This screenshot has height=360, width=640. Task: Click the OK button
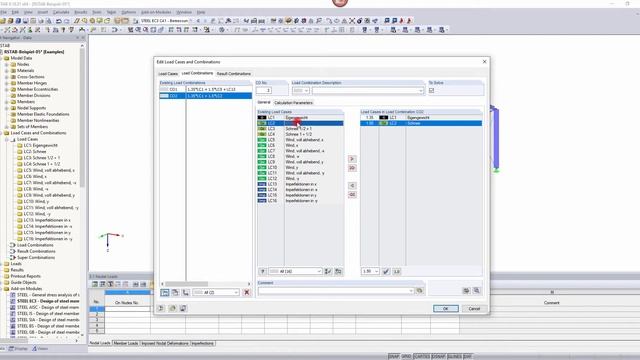[x=446, y=309]
